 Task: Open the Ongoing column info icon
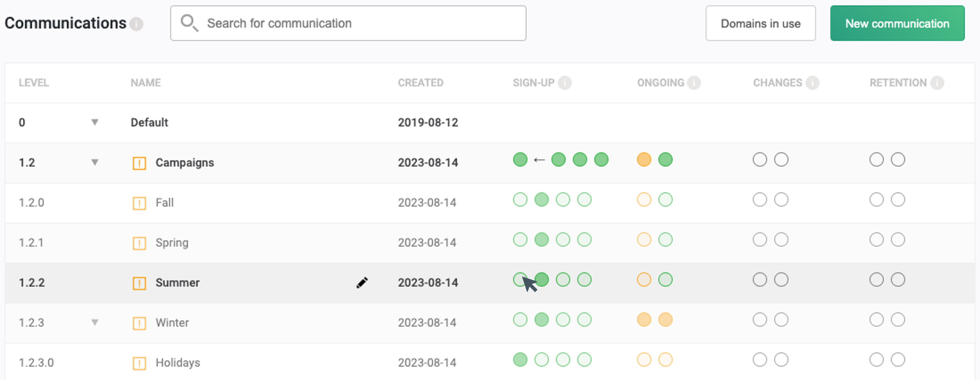point(694,82)
